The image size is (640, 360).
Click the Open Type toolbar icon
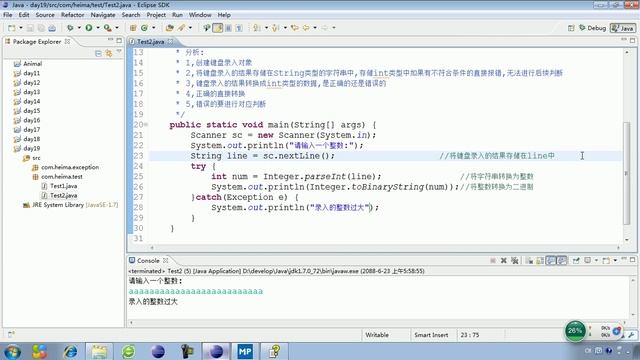click(x=169, y=28)
